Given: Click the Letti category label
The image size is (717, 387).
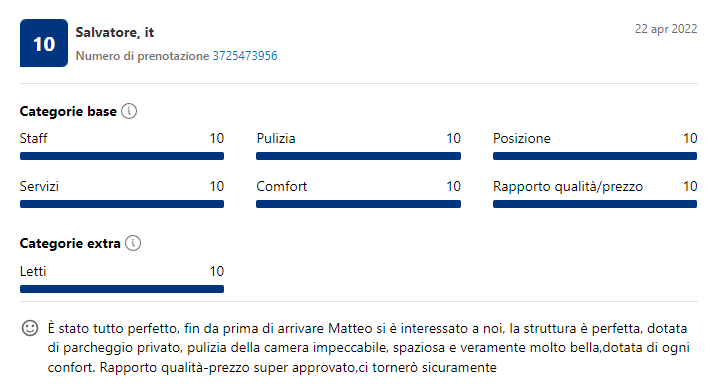Looking at the screenshot, I should tap(33, 271).
